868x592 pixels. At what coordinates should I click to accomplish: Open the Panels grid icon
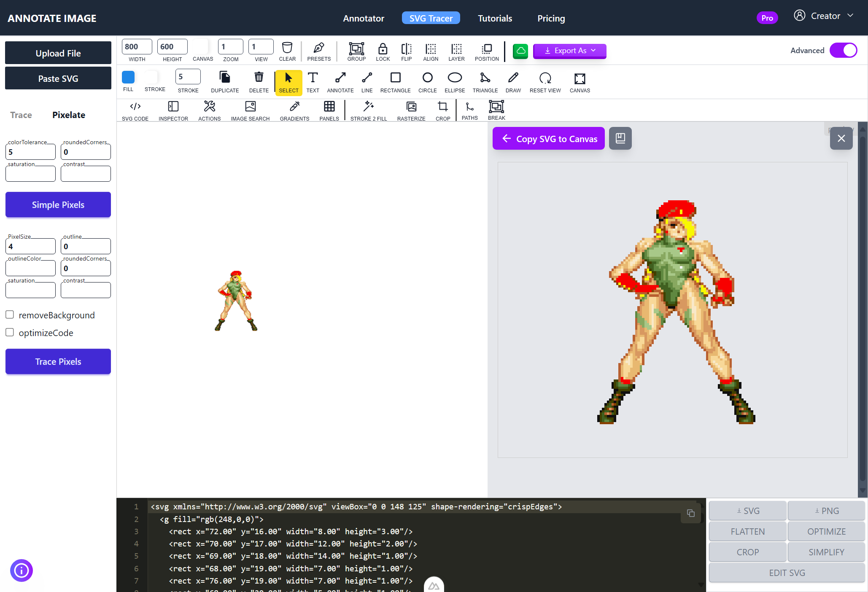point(329,106)
